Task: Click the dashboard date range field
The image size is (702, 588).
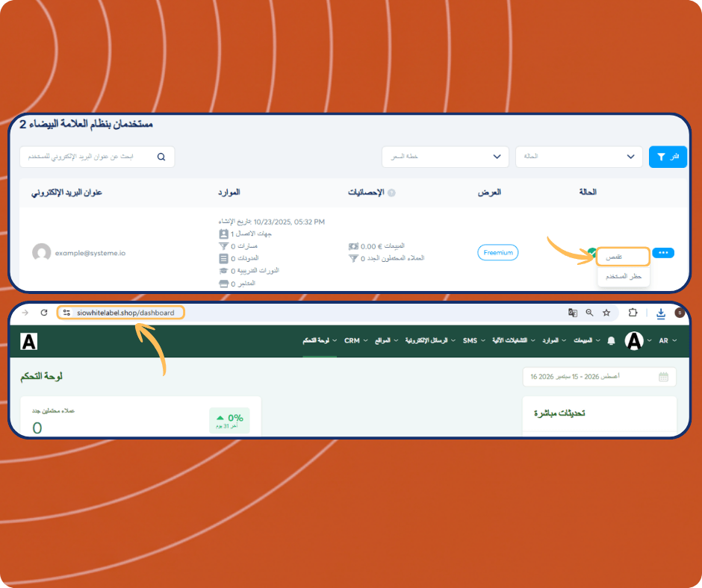Action: [600, 377]
